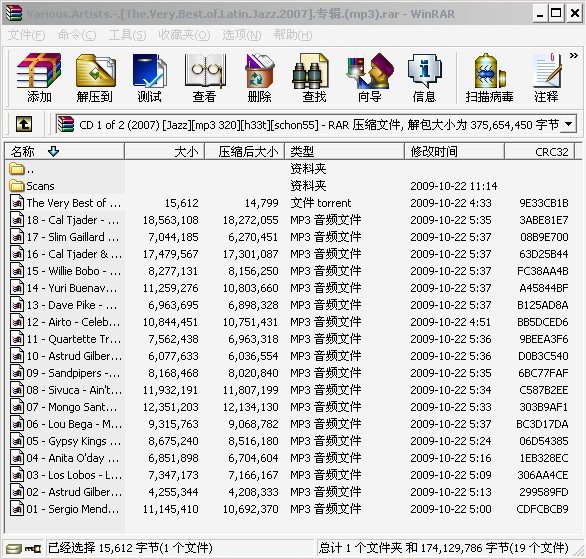The height and width of the screenshot is (559, 586).
Task: Click status text 已经选择 15,612 字节
Action: (x=130, y=548)
